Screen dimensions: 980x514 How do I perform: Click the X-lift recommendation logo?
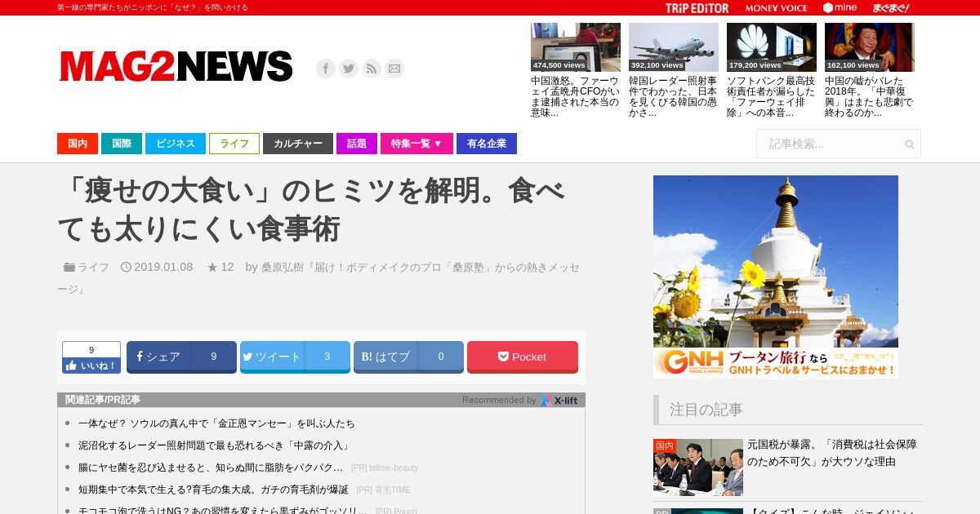pos(559,400)
